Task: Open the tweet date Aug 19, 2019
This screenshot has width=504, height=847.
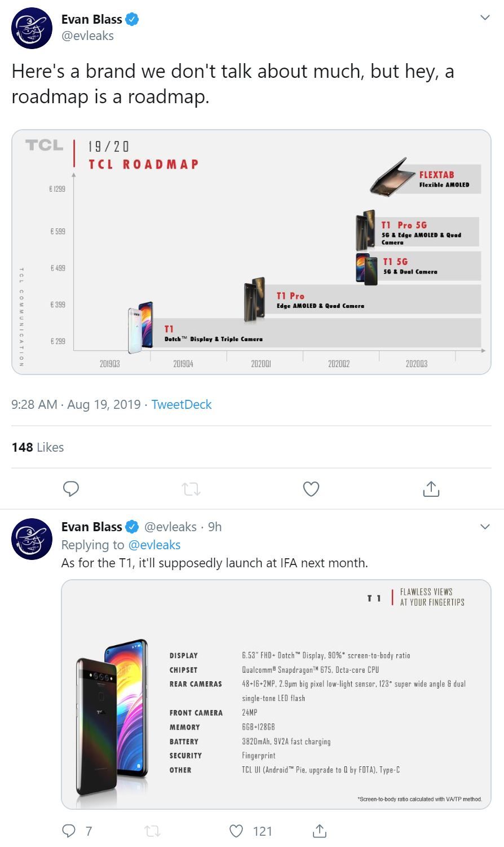Action: tap(104, 404)
